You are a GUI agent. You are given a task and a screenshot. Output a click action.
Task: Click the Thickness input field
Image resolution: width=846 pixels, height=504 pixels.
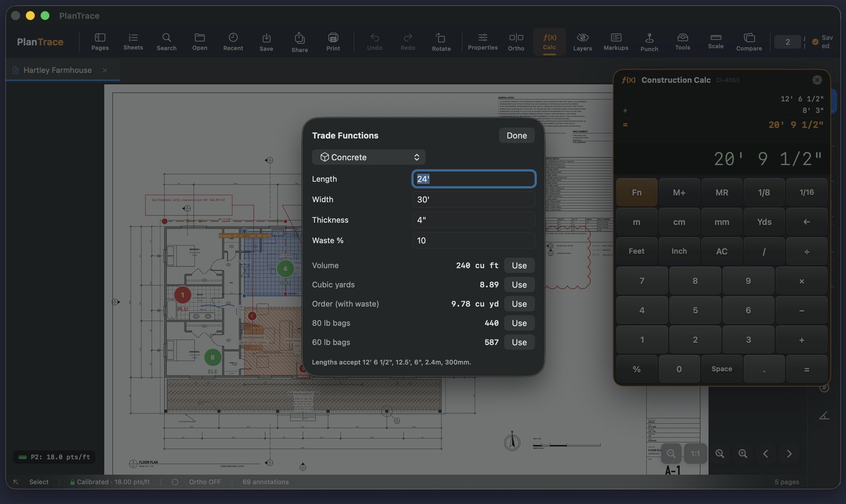(x=474, y=220)
